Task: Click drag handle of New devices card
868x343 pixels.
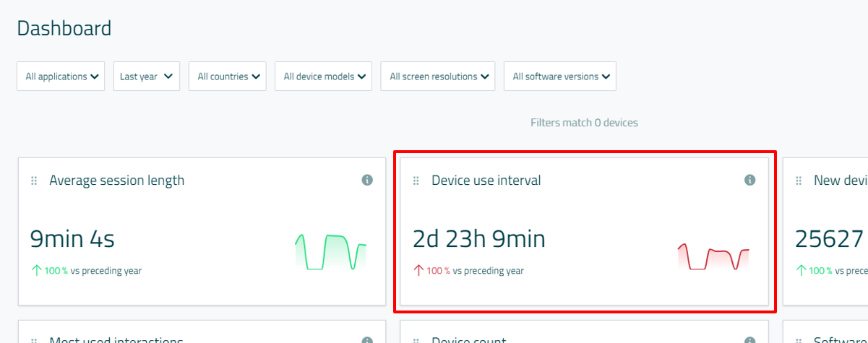Action: pos(798,181)
